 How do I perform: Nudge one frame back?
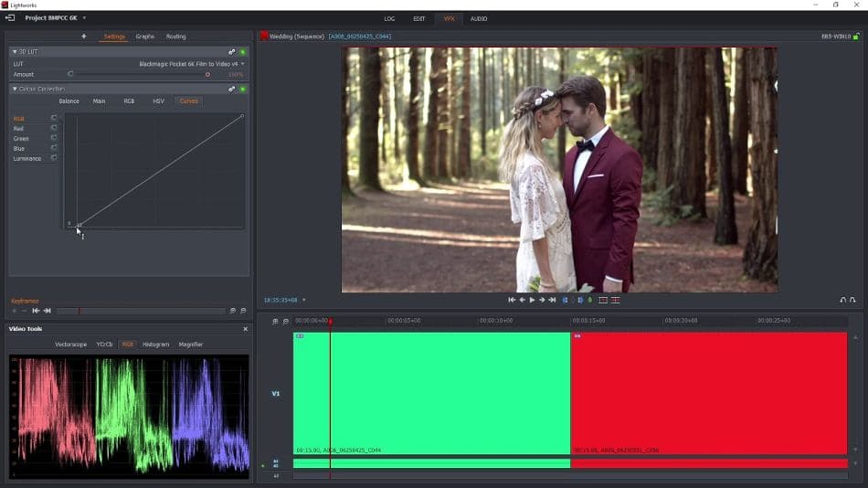pos(522,300)
